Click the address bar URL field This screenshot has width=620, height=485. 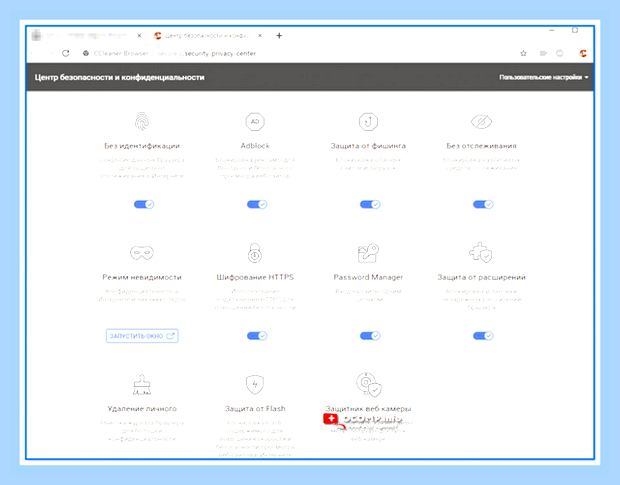pyautogui.click(x=297, y=53)
